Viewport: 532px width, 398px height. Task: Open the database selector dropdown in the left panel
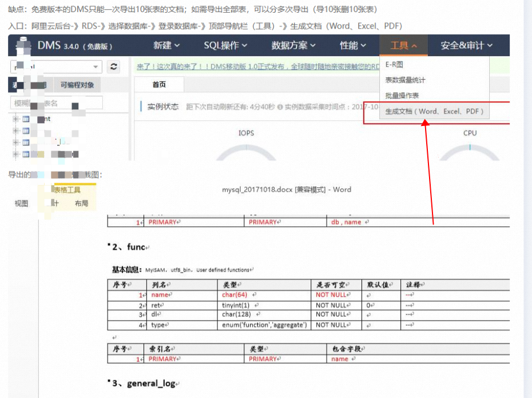click(x=56, y=66)
